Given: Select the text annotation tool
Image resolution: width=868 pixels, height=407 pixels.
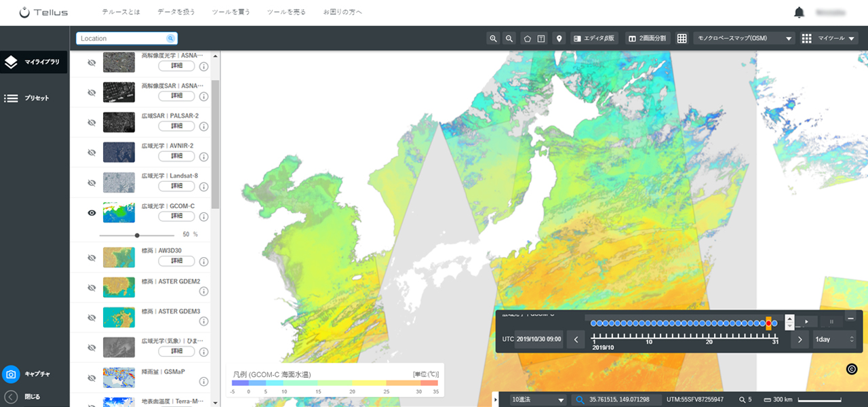Looking at the screenshot, I should (x=541, y=39).
